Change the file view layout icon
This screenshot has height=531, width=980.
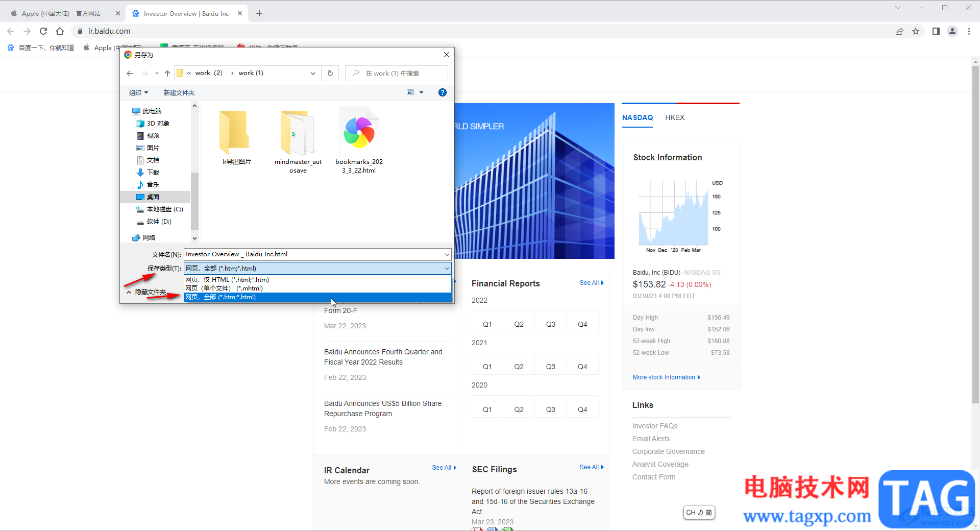(x=410, y=92)
